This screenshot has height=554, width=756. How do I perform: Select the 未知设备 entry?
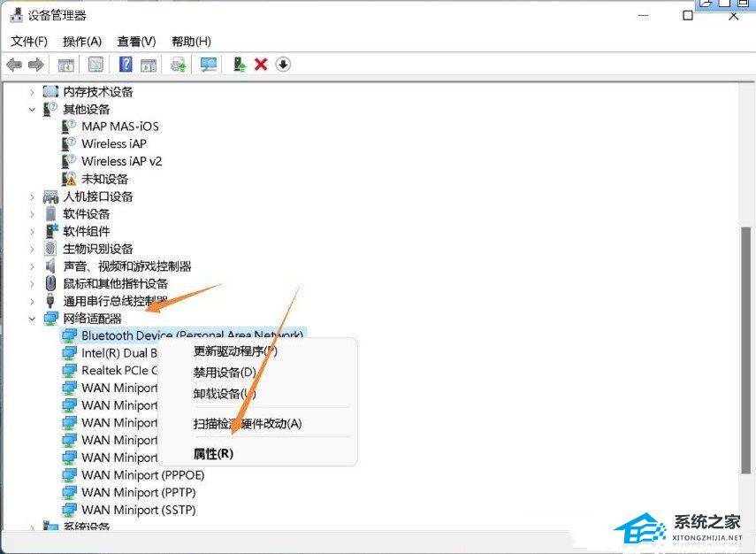[104, 179]
